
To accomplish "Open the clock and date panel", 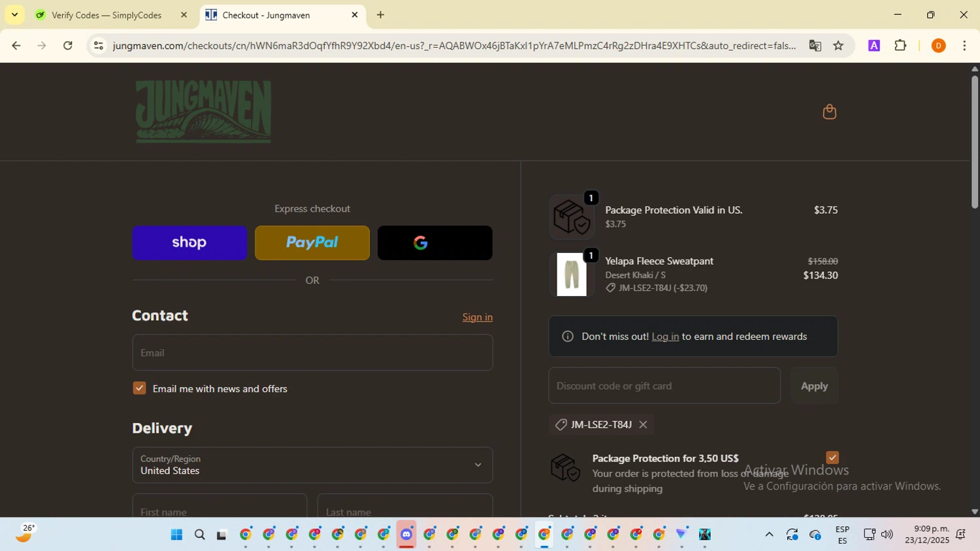I will (926, 535).
